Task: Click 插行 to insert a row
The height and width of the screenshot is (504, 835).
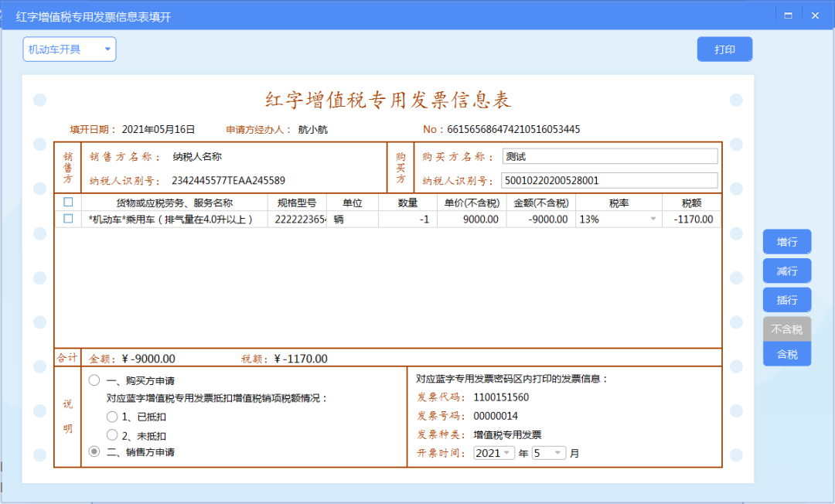Action: 786,299
